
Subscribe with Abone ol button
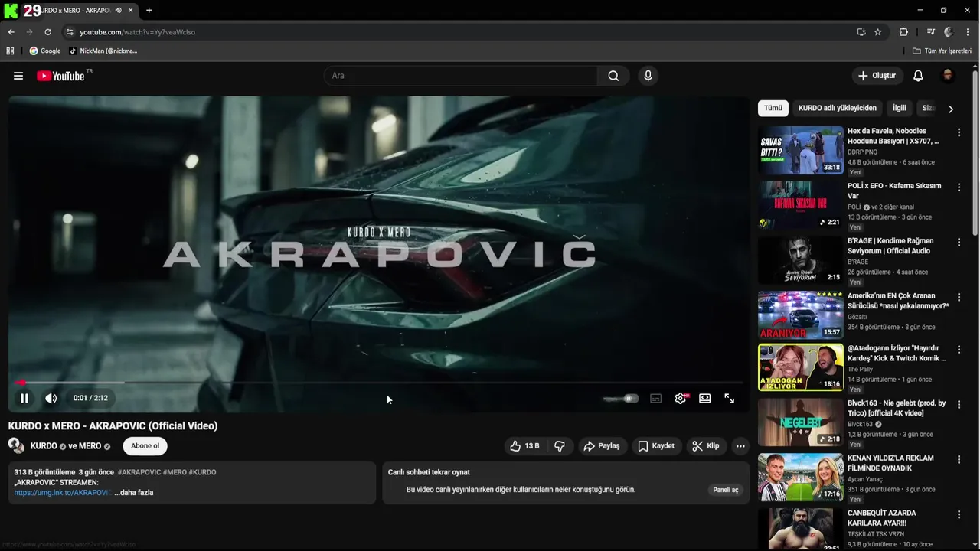[145, 445]
